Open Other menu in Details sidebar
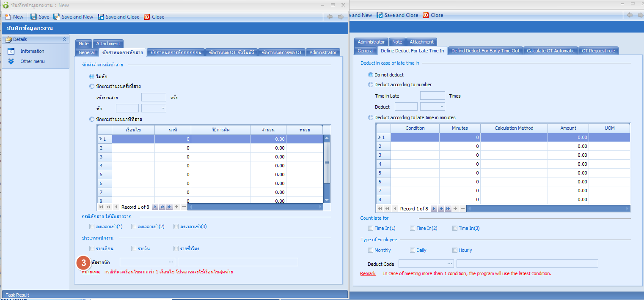 tap(32, 61)
